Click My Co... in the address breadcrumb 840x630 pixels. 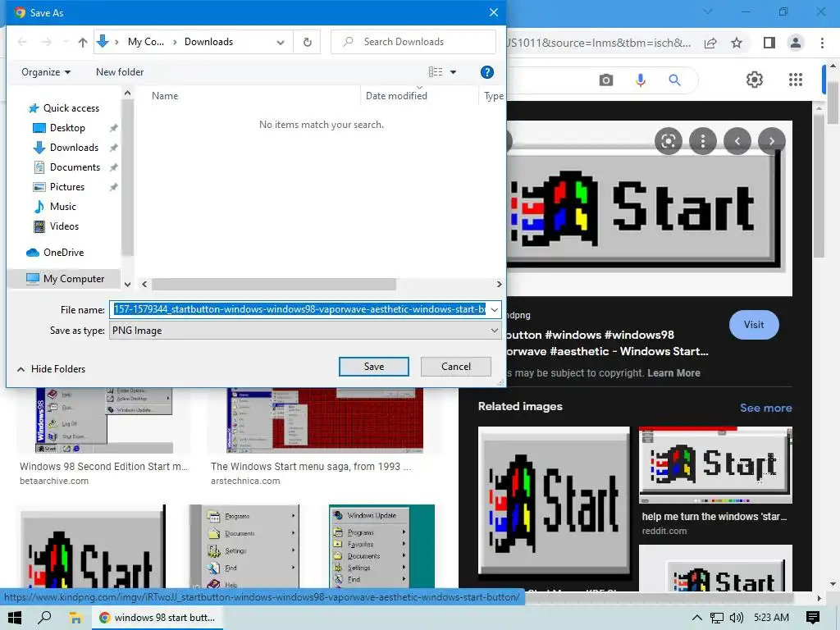146,42
